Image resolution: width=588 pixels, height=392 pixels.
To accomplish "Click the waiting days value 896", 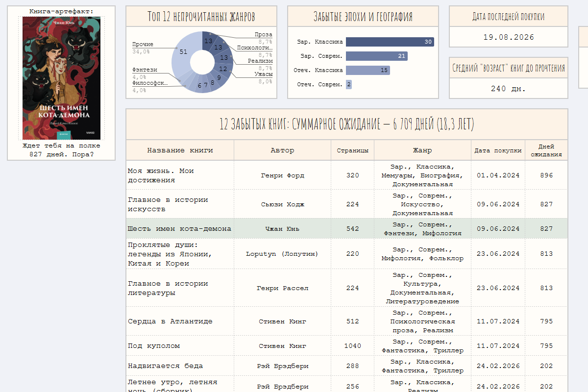I will [546, 175].
